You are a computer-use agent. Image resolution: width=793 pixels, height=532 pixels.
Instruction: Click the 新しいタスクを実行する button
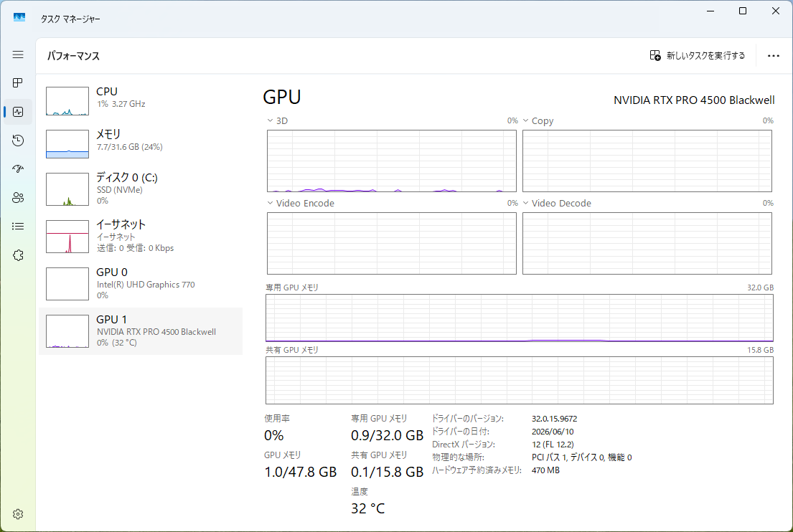[x=697, y=56]
